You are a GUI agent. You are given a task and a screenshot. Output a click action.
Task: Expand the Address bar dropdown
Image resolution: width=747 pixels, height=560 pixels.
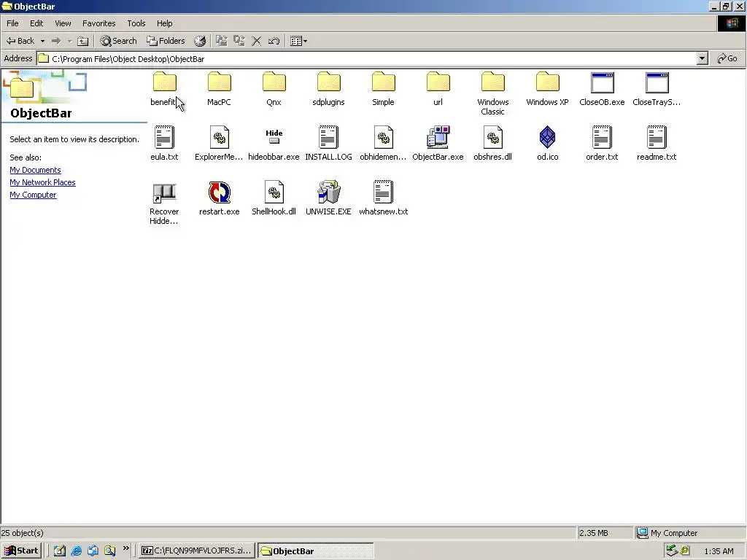[x=702, y=58]
